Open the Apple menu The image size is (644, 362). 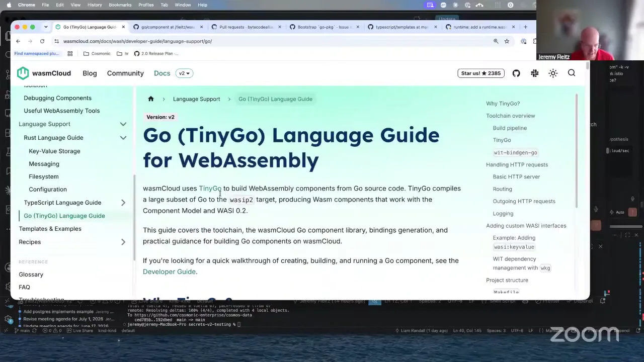pyautogui.click(x=9, y=5)
